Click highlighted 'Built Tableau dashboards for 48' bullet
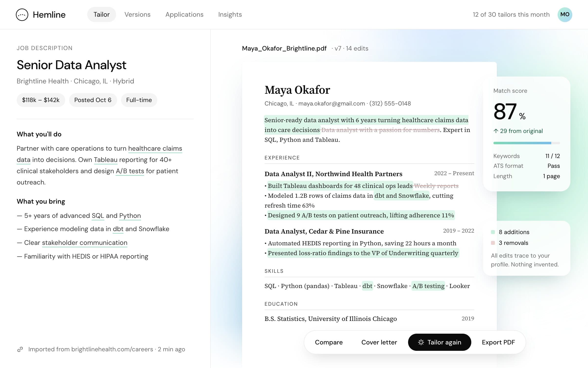The image size is (588, 368). (x=340, y=186)
